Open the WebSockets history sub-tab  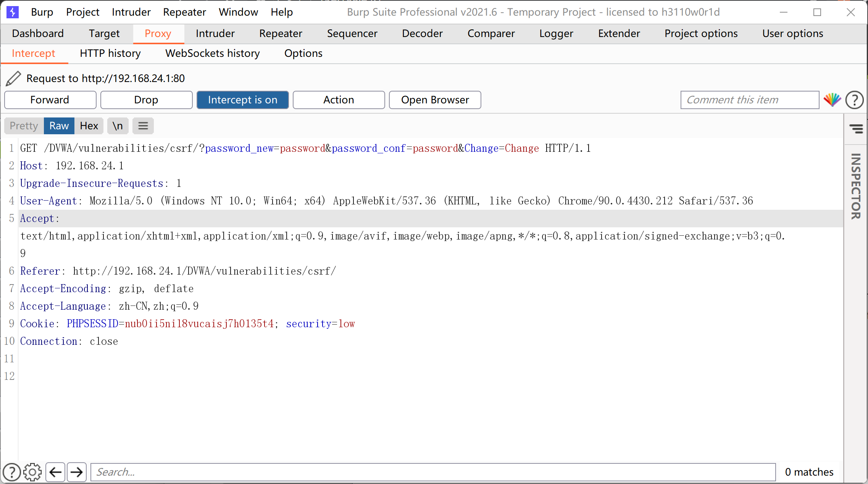tap(213, 53)
